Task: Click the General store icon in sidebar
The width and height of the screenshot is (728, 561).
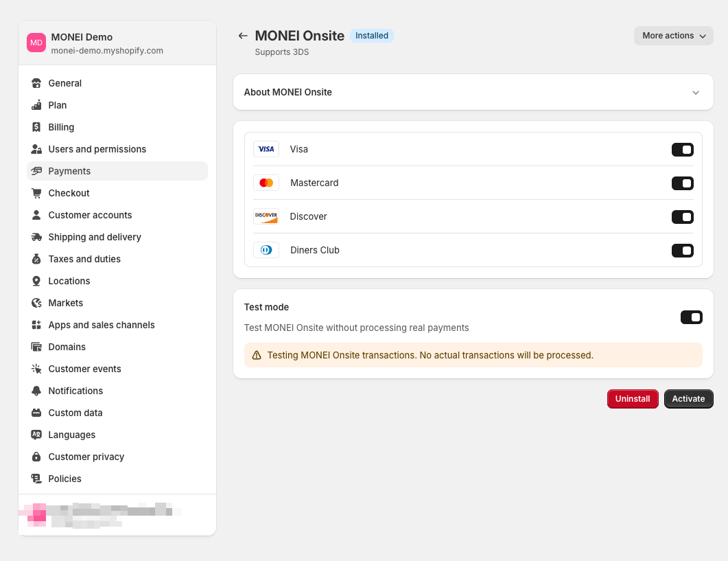Action: pyautogui.click(x=36, y=83)
